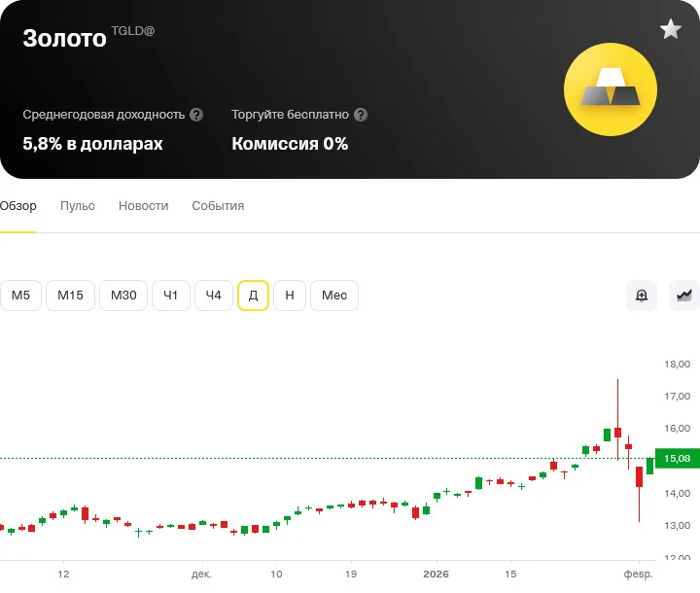This screenshot has height=593, width=700.
Task: Click the Комиссия 0% text
Action: [x=290, y=144]
